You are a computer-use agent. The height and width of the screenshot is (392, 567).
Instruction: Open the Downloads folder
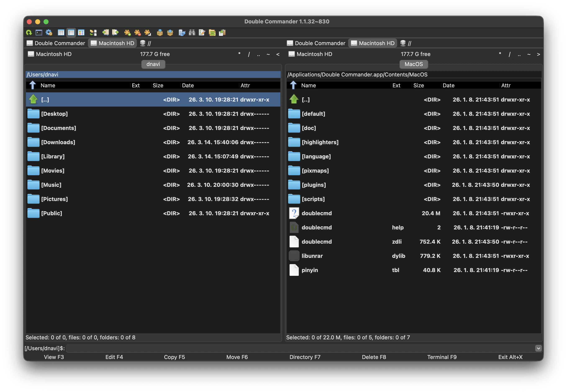coord(58,142)
